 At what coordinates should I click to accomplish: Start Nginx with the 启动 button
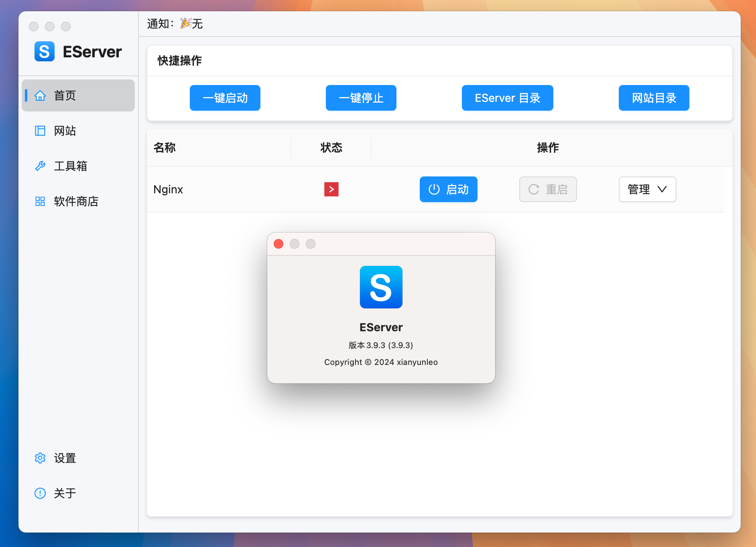coord(449,189)
